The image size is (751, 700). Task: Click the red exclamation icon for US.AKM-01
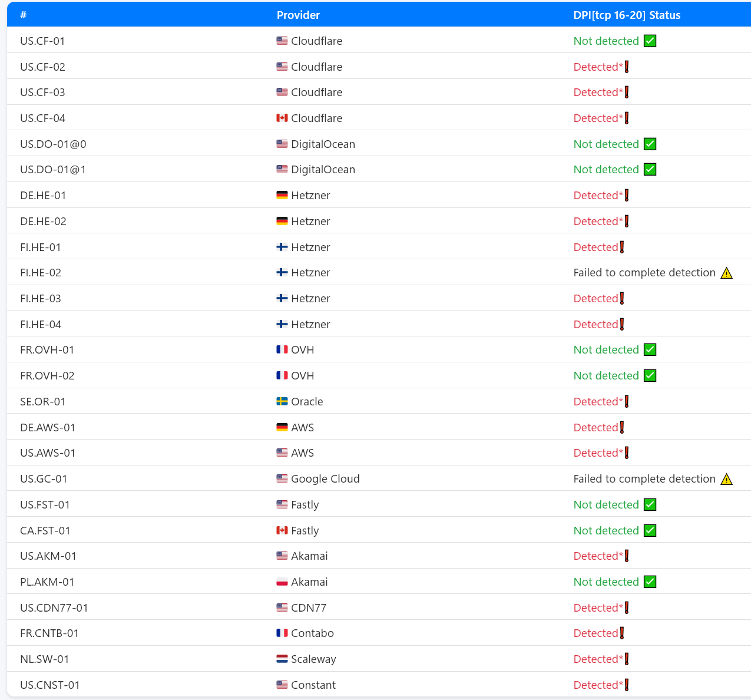coord(626,556)
